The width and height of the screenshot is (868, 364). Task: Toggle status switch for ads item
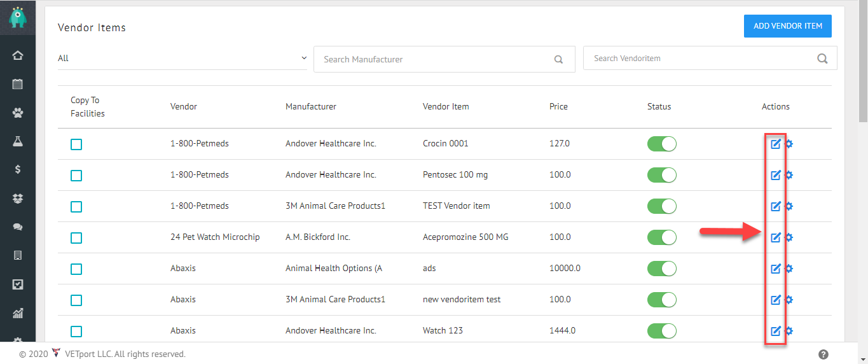click(662, 269)
